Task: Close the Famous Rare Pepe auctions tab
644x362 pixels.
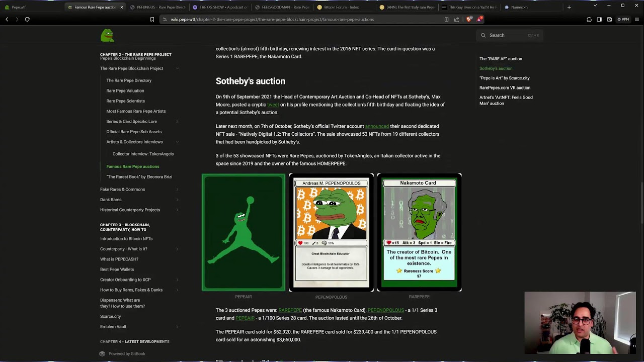Action: pos(121,8)
